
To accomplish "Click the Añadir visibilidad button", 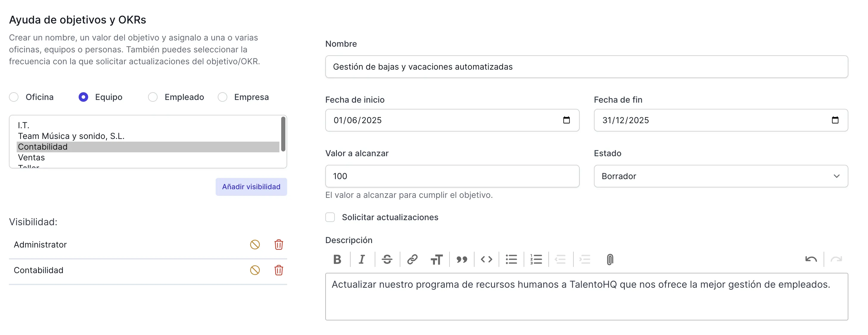I will pos(251,187).
